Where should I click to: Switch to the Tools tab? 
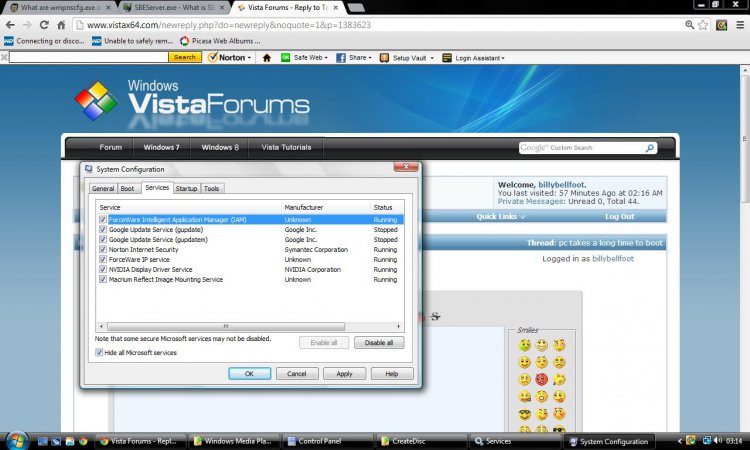[211, 188]
